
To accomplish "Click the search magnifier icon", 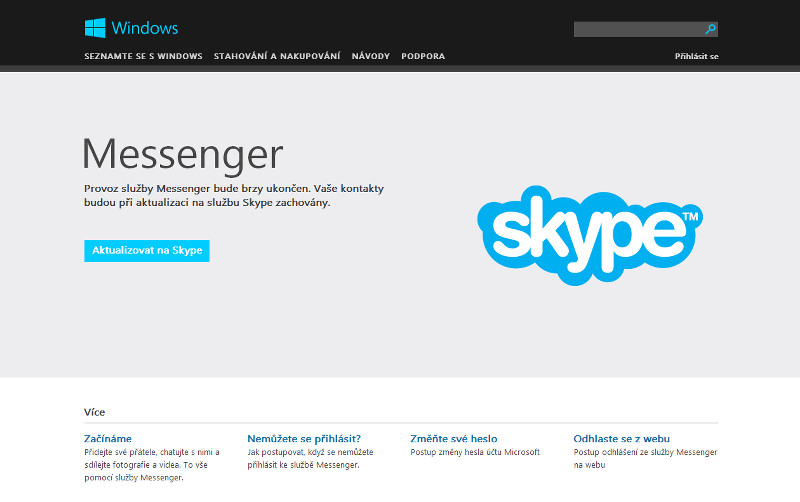I will click(x=710, y=29).
